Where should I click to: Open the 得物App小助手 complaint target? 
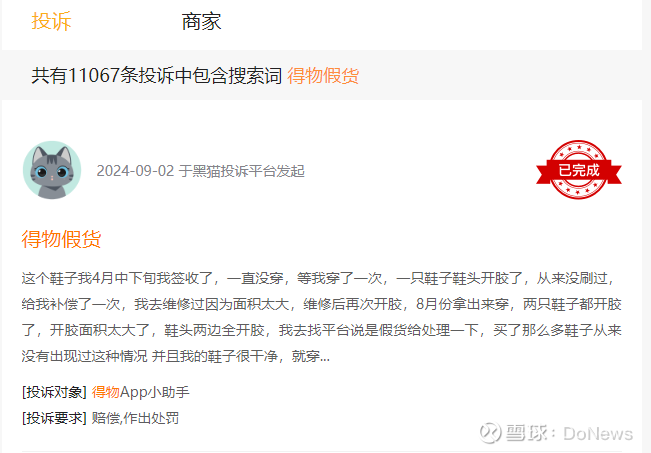140,392
